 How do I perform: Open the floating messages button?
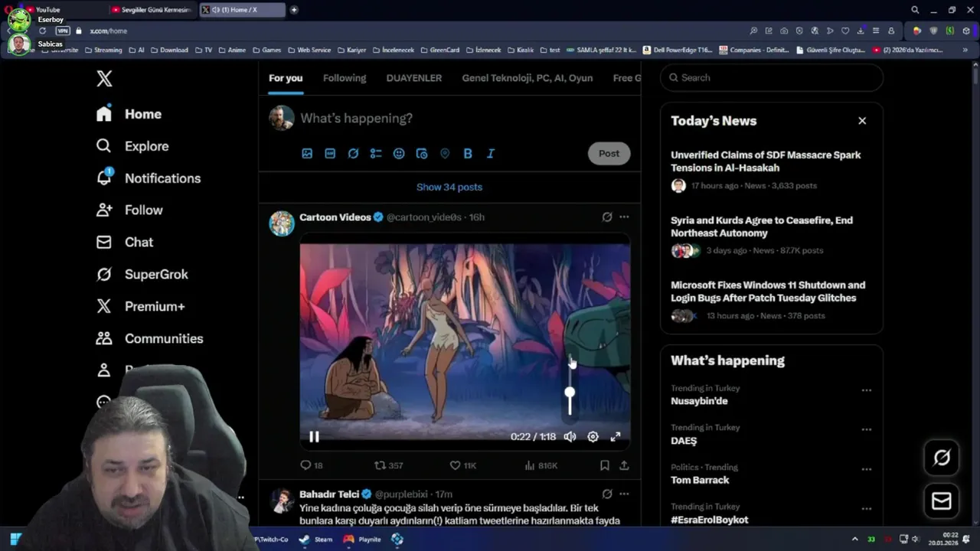point(942,501)
